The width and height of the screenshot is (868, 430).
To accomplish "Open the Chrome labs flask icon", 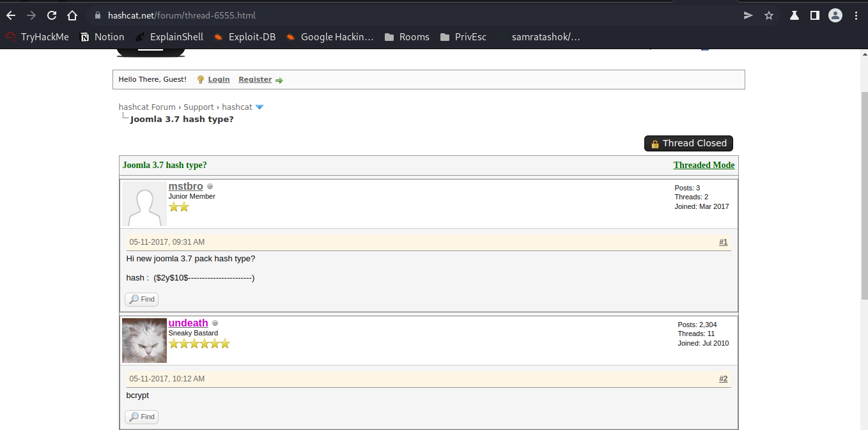I will click(x=794, y=15).
